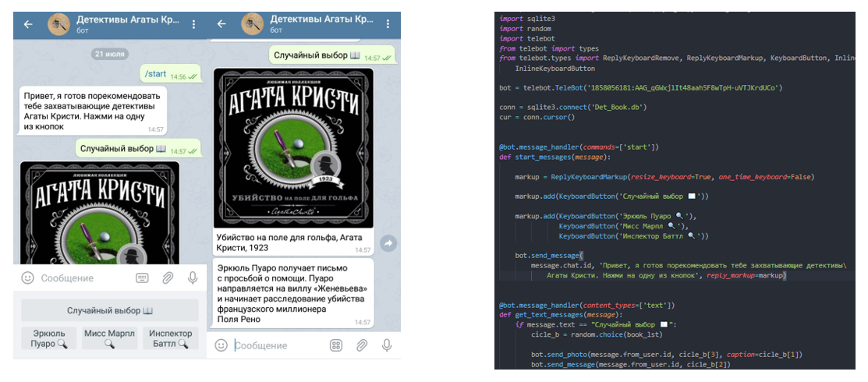Click line def start_messages(message):

554,157
